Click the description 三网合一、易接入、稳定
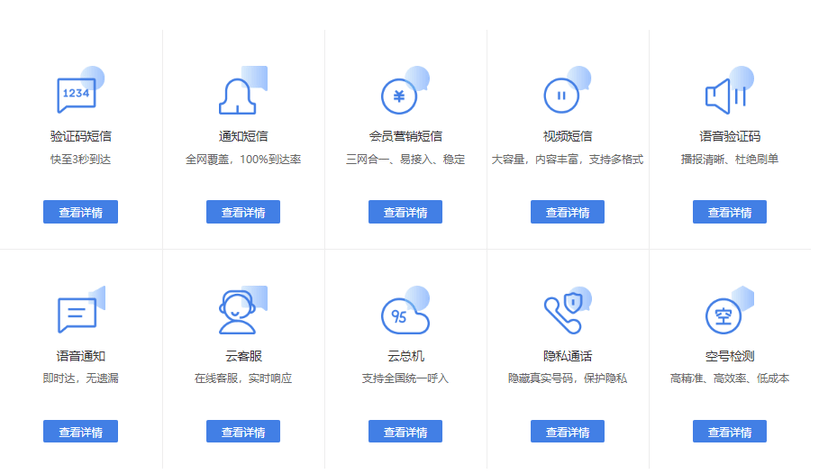This screenshot has height=475, width=828. 405,159
